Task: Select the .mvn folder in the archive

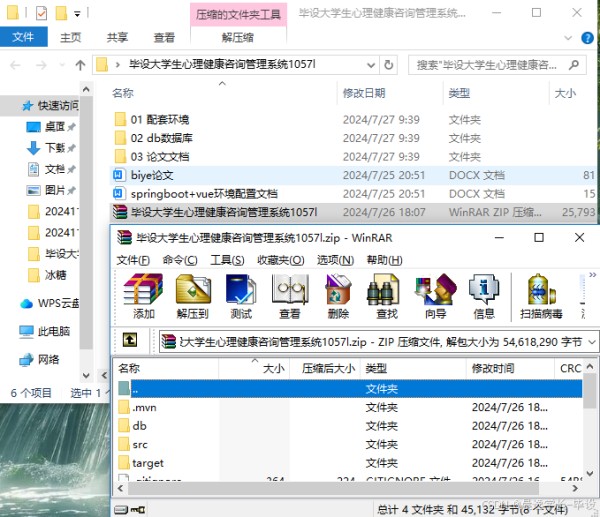Action: [144, 408]
